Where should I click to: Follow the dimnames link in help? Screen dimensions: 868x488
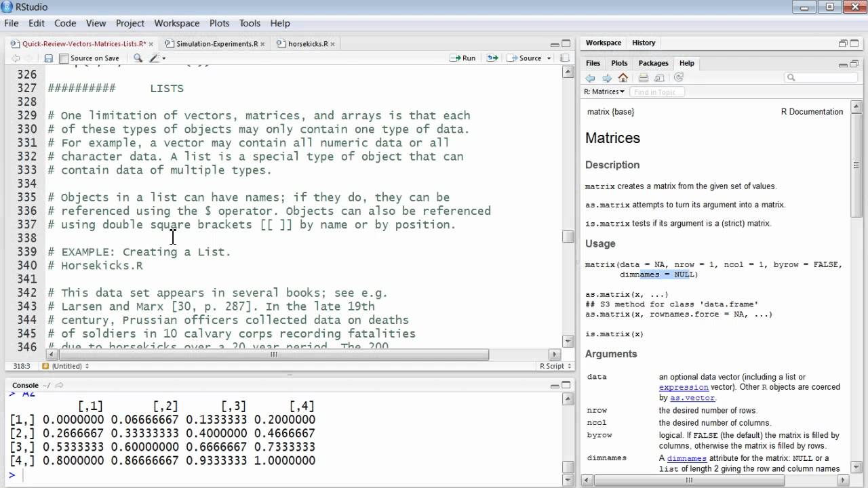click(687, 458)
